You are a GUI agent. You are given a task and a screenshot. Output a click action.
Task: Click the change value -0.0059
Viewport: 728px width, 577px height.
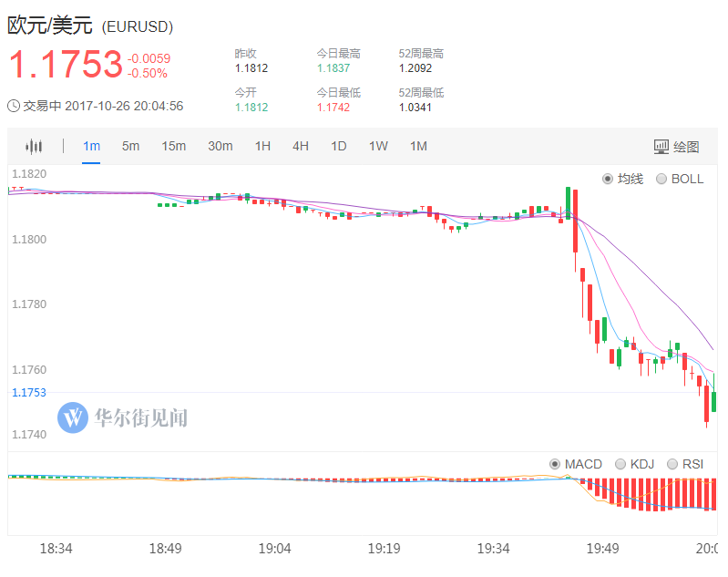(x=149, y=58)
